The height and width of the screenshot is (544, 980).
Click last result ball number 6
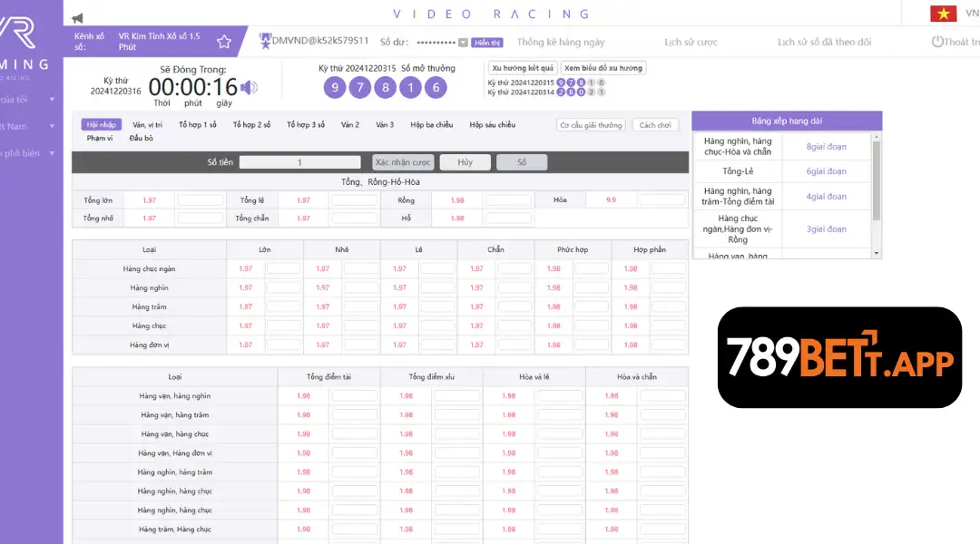coord(436,87)
